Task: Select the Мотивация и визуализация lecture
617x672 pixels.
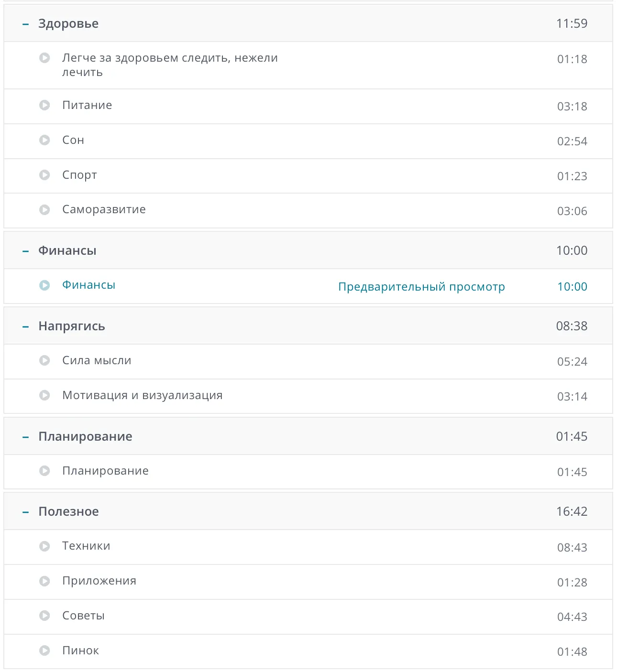Action: 142,395
